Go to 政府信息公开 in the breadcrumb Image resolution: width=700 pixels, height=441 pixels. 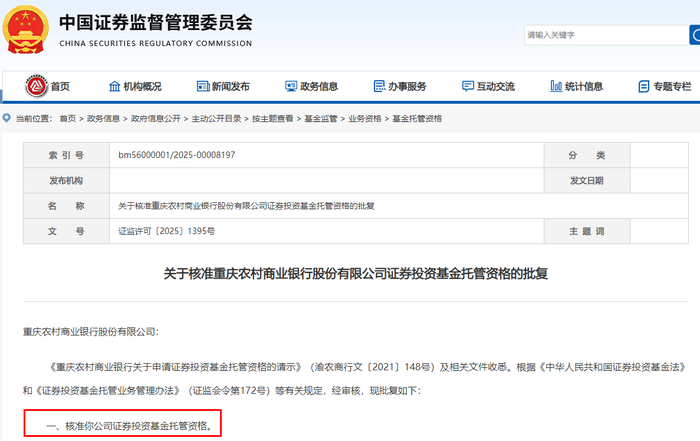coord(156,118)
